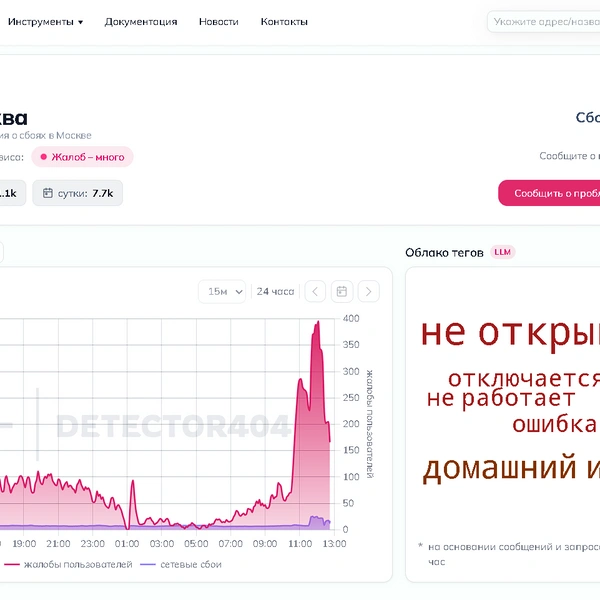This screenshot has height=600, width=600.
Task: Click the 13:00 axis label
Action: click(x=334, y=544)
